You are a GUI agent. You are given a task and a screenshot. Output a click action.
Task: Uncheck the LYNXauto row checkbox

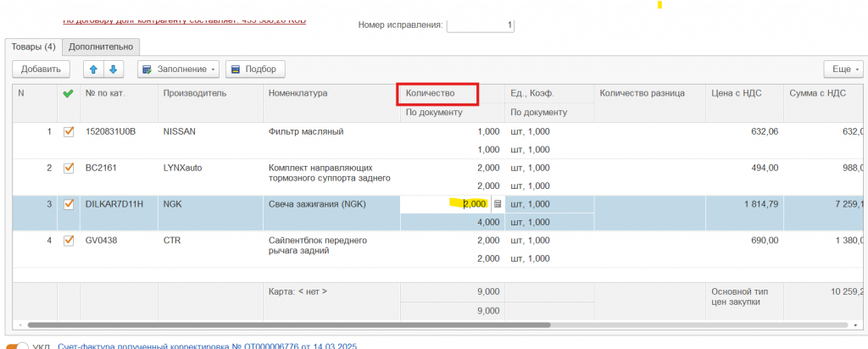coord(69,168)
